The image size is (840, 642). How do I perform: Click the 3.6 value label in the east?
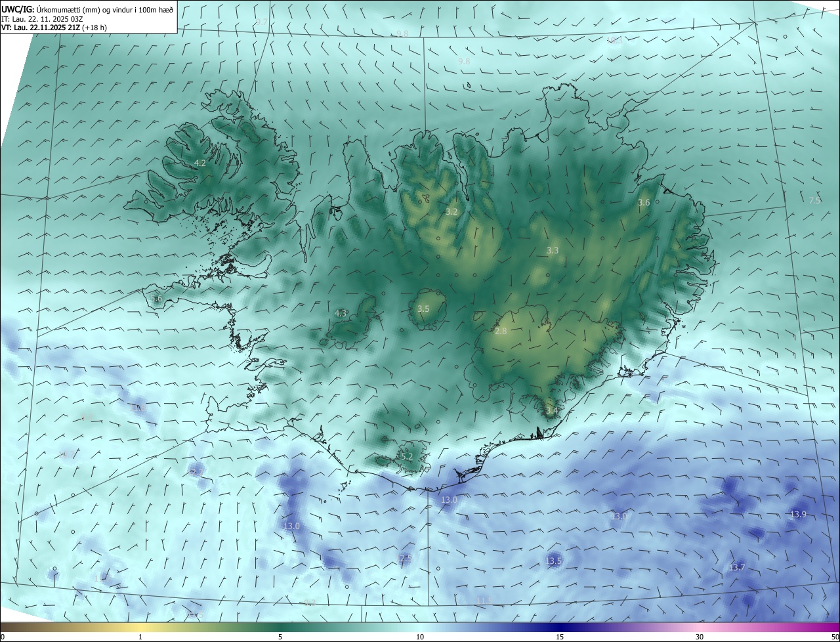(644, 203)
